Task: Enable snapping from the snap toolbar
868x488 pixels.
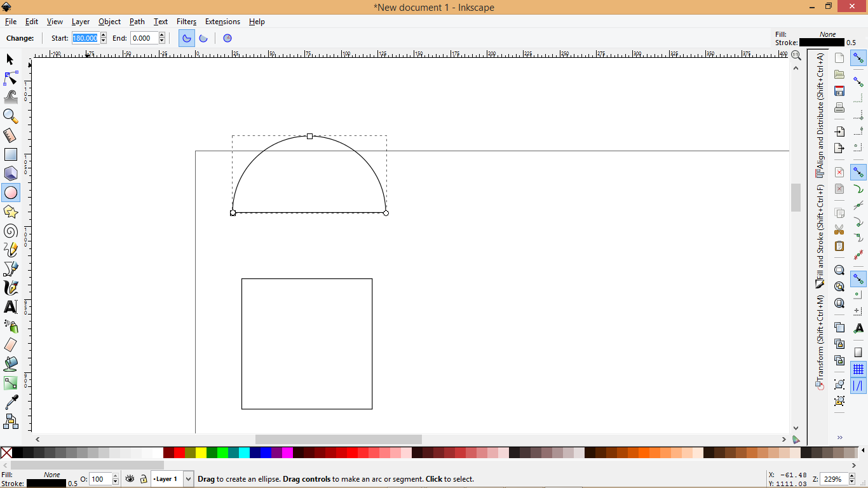Action: click(x=858, y=58)
